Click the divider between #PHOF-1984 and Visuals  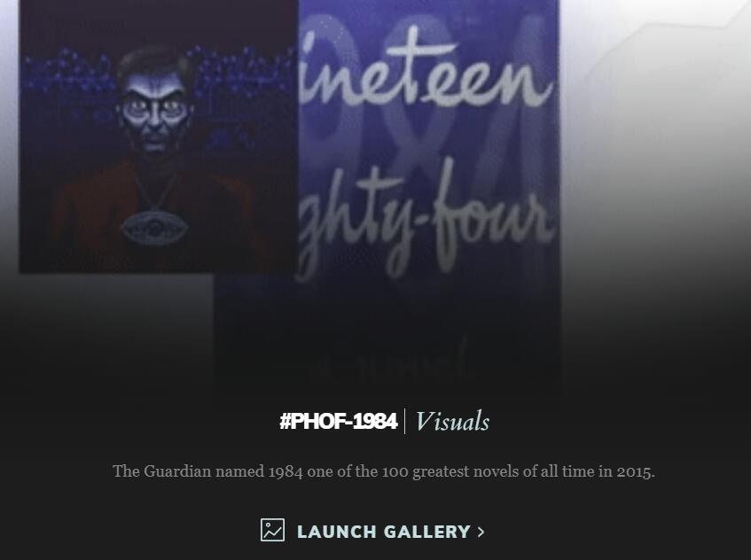click(405, 422)
